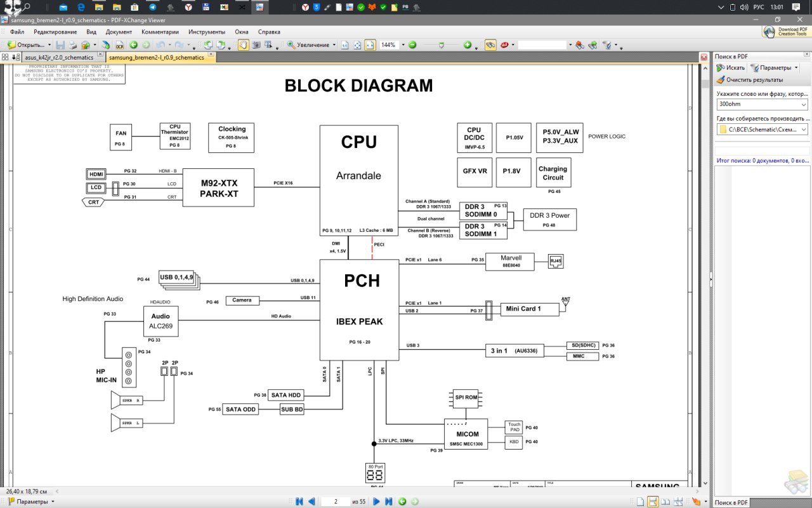Click the Email document icon

click(x=86, y=45)
